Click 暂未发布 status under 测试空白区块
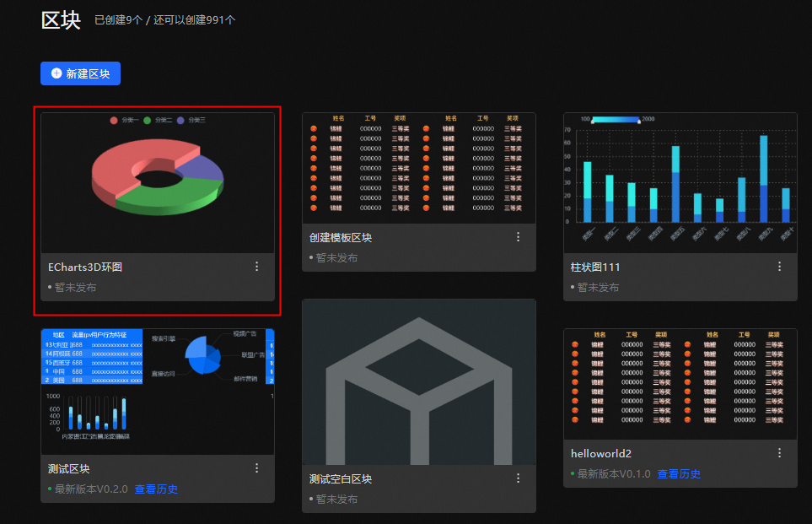This screenshot has height=524, width=812. click(336, 500)
